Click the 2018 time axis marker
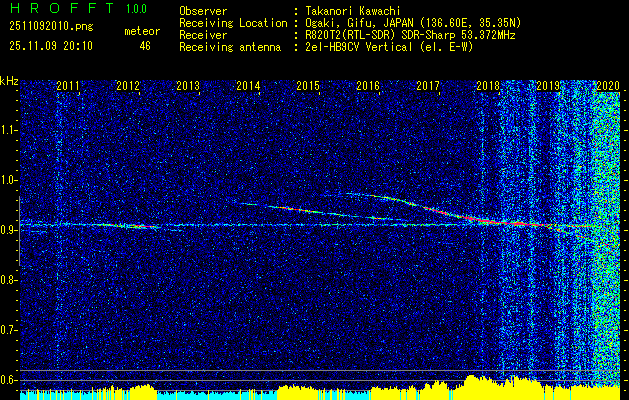This screenshot has width=629, height=400. point(488,85)
